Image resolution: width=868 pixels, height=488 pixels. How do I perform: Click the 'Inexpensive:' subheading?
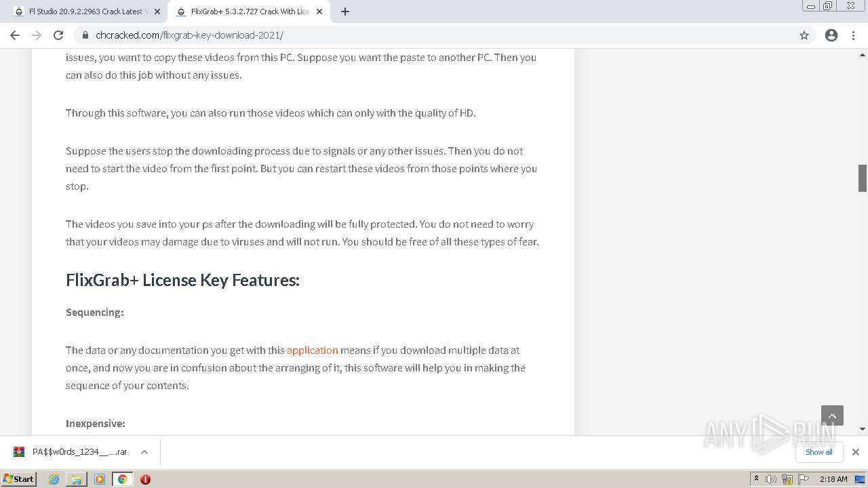tap(96, 424)
